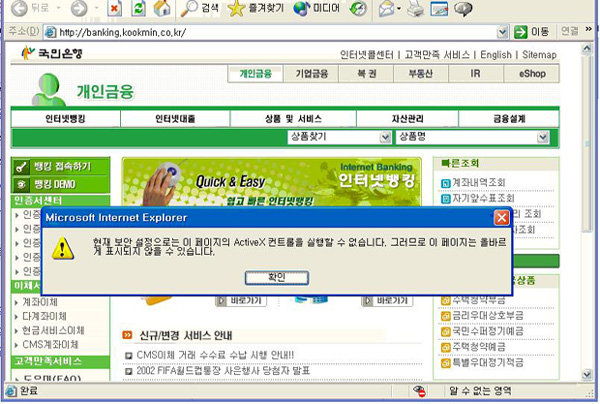Open the 현금서비스이체 sidebar link
600x404 pixels.
click(x=53, y=330)
